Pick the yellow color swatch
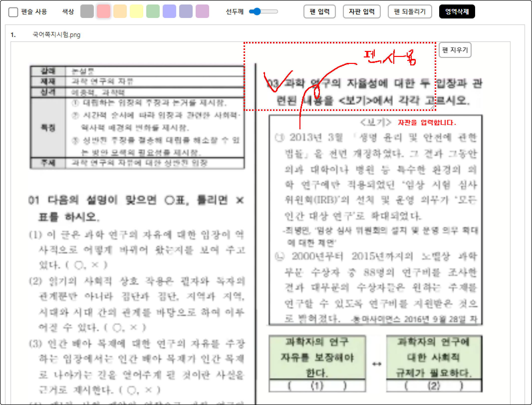 136,11
